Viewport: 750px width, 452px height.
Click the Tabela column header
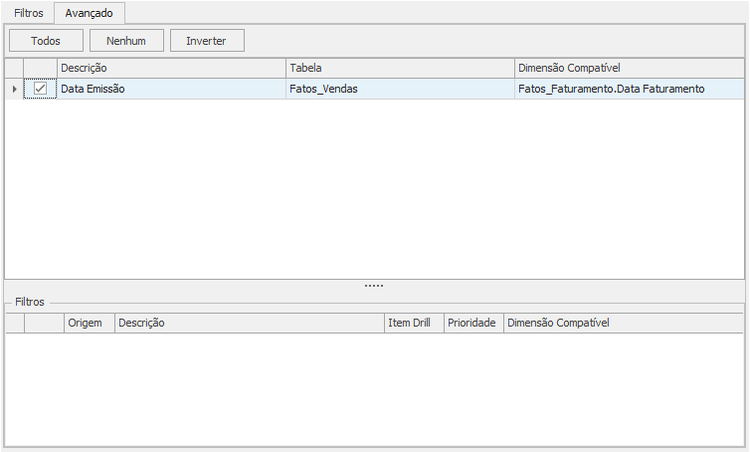(x=400, y=68)
